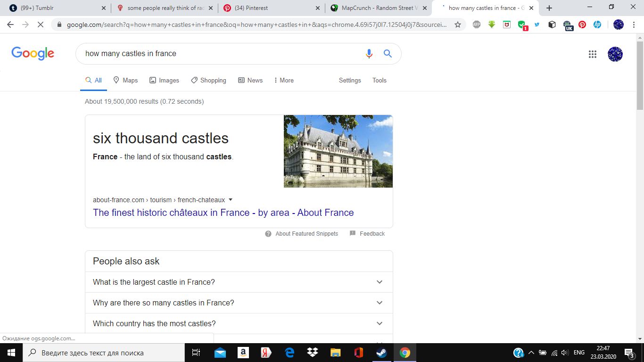
Task: Launch Steam from the taskbar
Action: coord(381,353)
